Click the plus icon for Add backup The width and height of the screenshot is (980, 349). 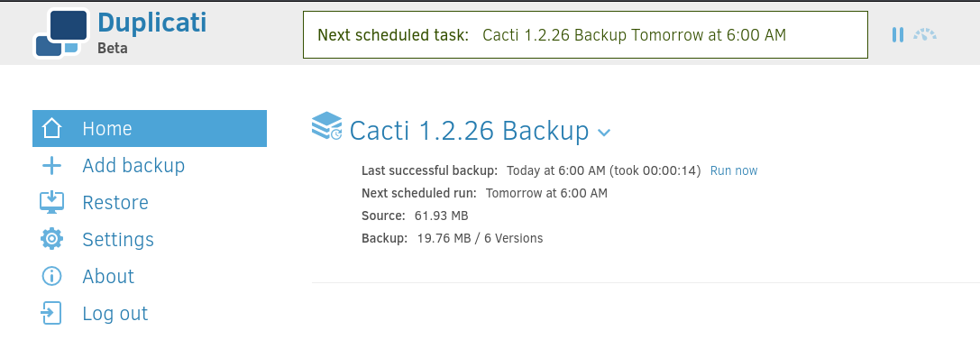(x=51, y=166)
